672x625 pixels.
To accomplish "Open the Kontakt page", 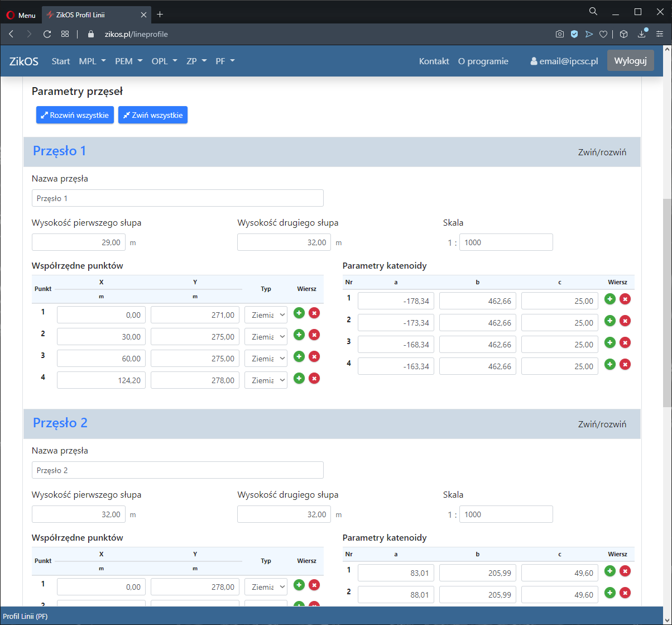I will 434,61.
